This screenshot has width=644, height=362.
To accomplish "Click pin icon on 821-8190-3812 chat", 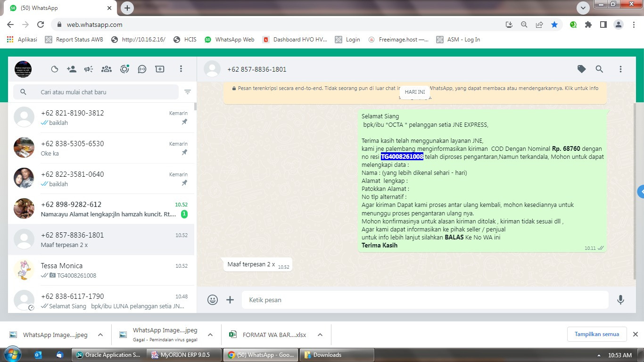I will tap(184, 122).
